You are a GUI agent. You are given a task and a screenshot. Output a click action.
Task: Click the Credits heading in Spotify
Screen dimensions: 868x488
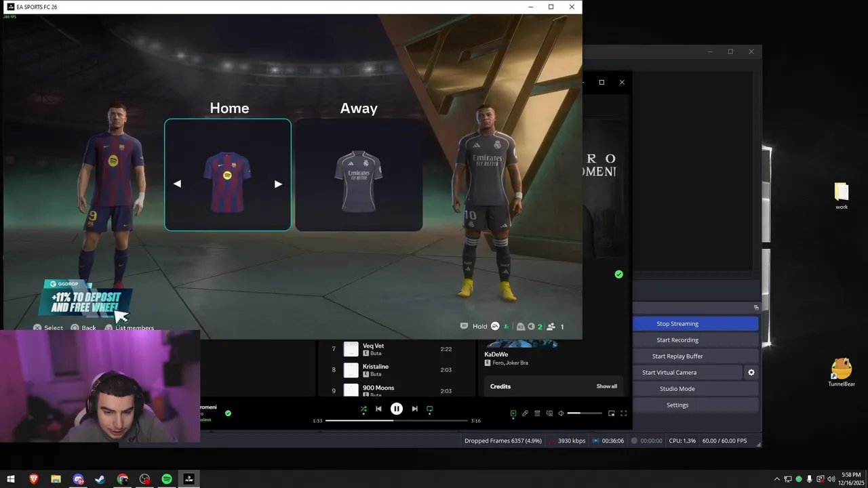pos(500,386)
